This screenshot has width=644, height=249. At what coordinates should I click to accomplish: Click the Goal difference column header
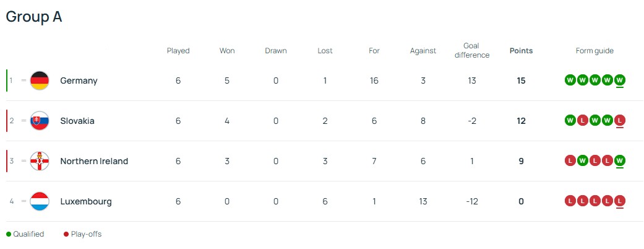tap(472, 51)
